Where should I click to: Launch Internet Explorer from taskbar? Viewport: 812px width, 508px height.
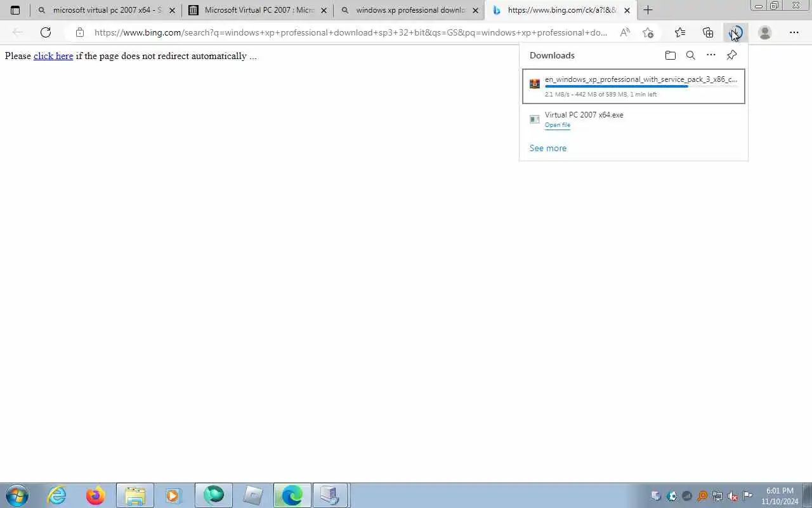[57, 495]
